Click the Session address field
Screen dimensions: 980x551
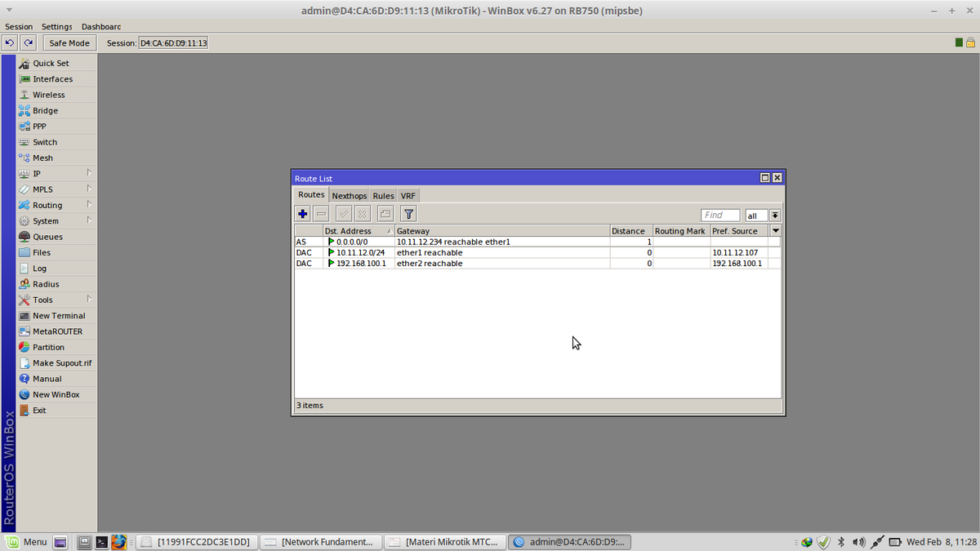tap(173, 42)
